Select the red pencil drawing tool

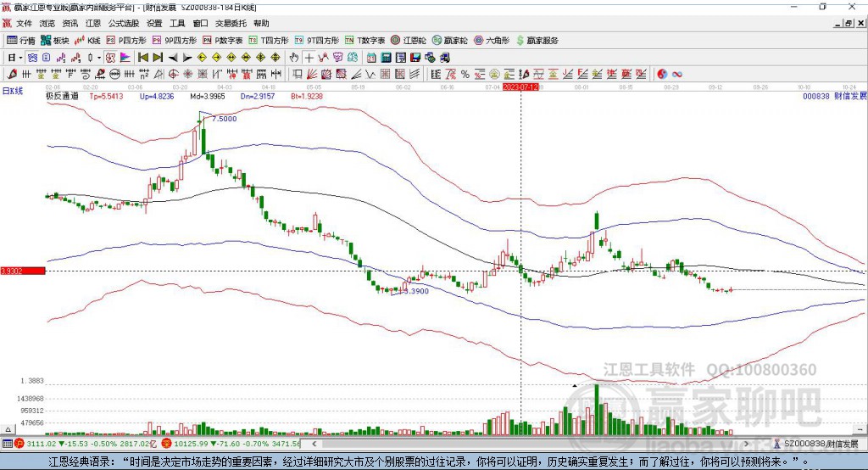pyautogui.click(x=12, y=75)
